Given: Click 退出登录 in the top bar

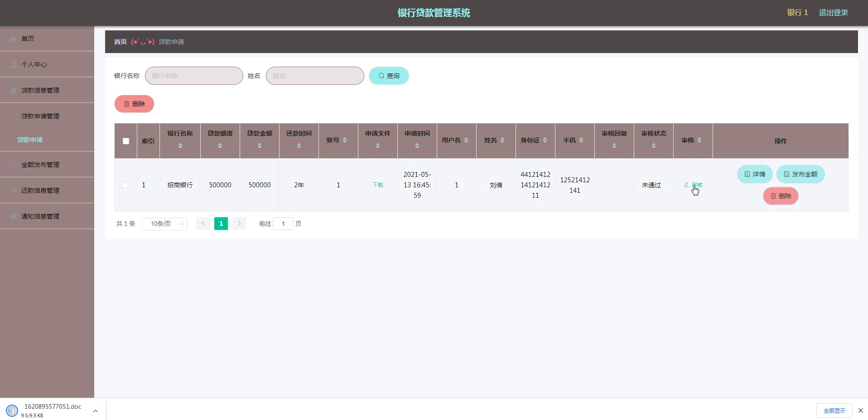Looking at the screenshot, I should tap(833, 13).
